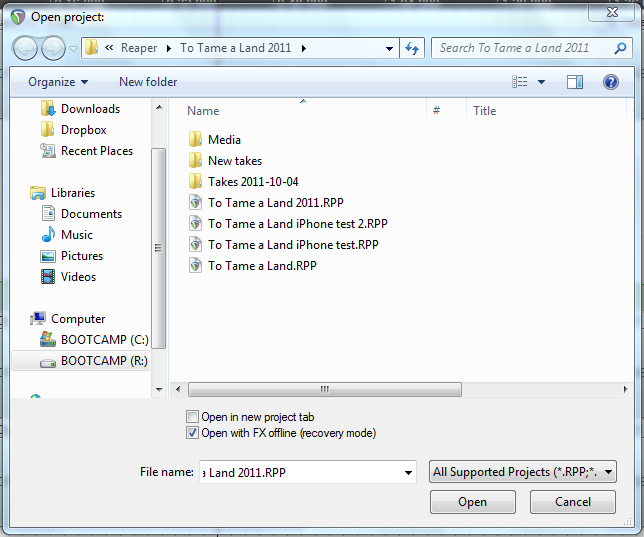The width and height of the screenshot is (644, 537).
Task: Click the magnifier search icon
Action: [x=620, y=48]
